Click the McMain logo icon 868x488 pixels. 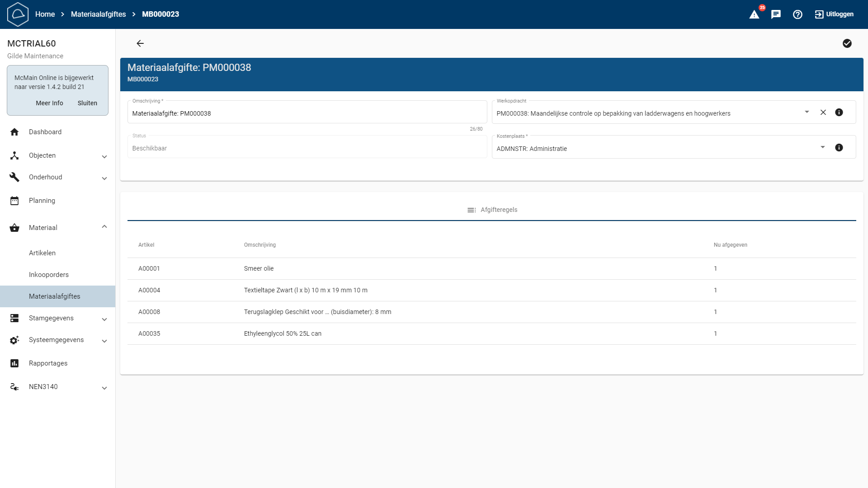point(18,14)
